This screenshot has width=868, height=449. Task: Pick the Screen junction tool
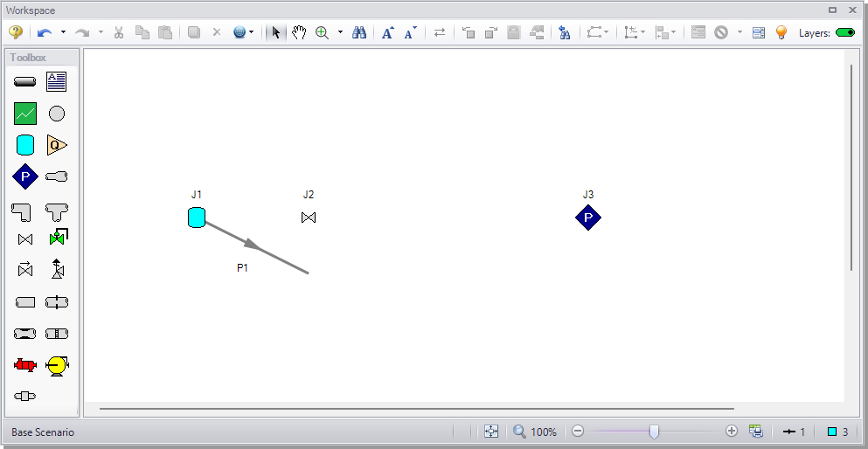(57, 334)
